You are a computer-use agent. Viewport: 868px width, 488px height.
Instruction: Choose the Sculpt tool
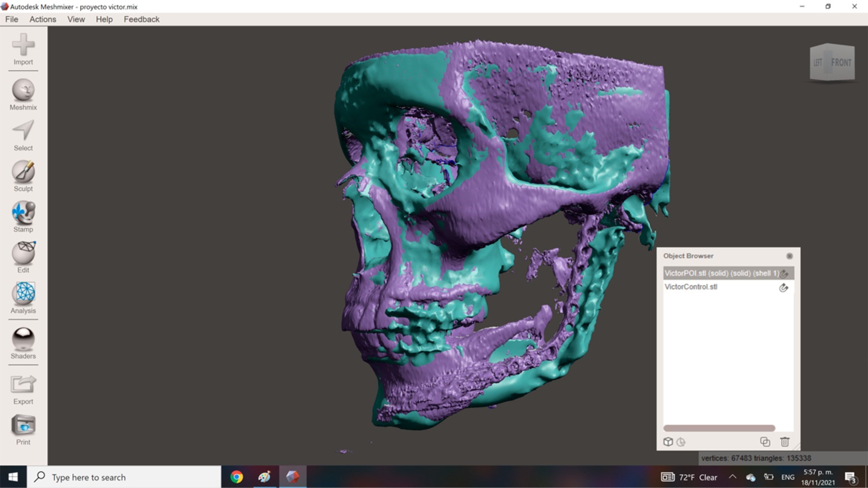point(23,176)
